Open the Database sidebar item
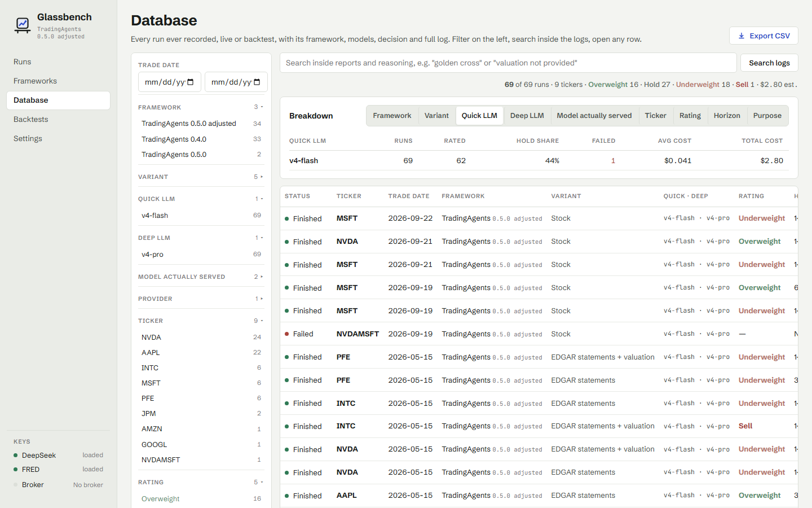 coord(58,100)
